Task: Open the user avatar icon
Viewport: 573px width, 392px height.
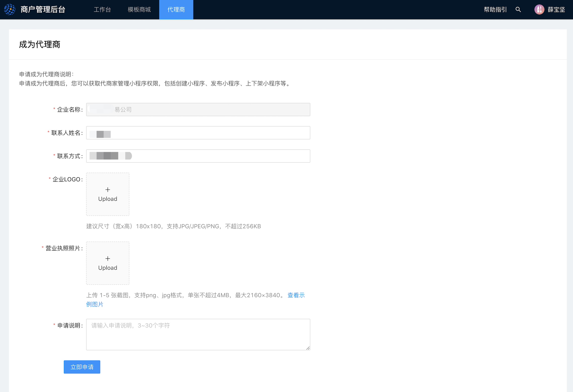Action: point(539,10)
